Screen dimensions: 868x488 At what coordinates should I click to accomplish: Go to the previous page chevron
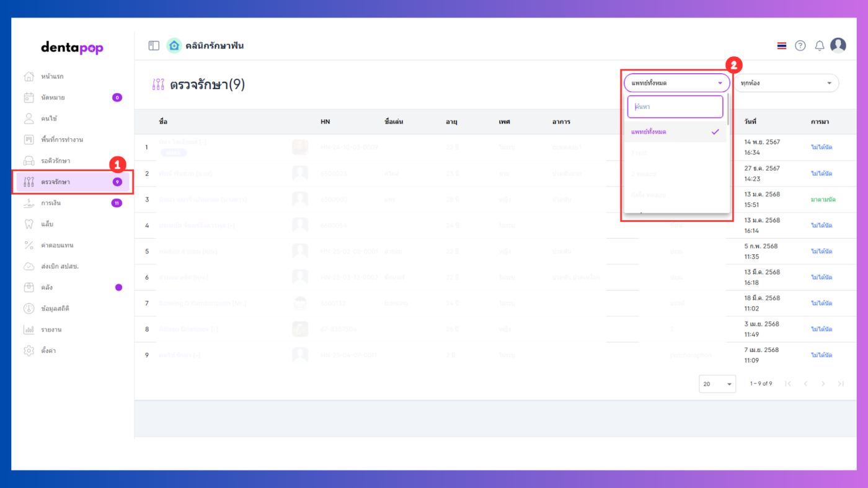(805, 384)
